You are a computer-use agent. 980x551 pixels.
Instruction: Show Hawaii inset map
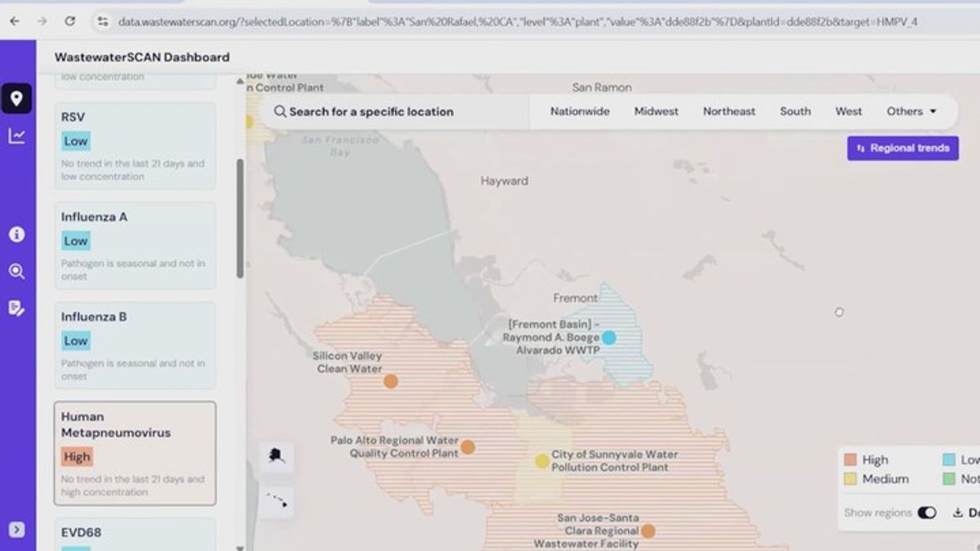[277, 501]
